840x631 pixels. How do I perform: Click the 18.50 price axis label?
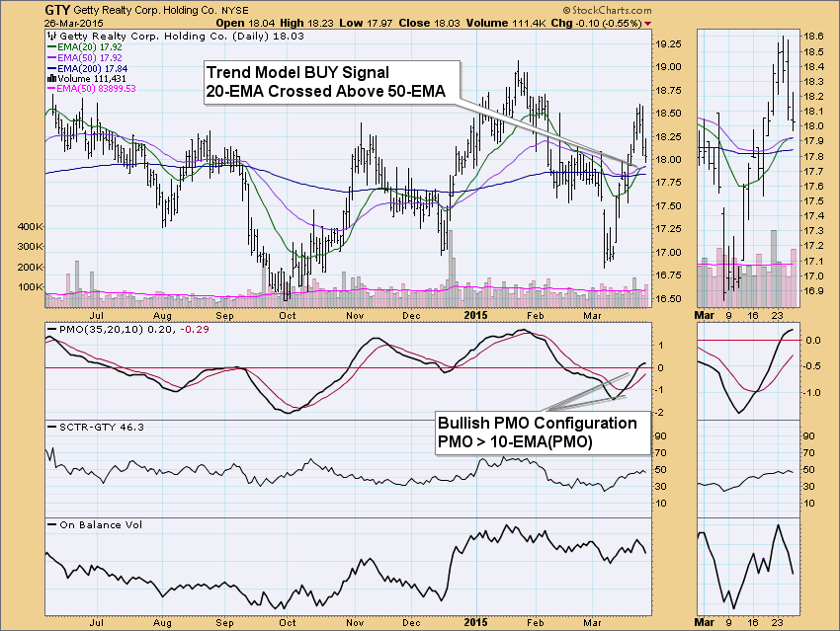pos(667,114)
